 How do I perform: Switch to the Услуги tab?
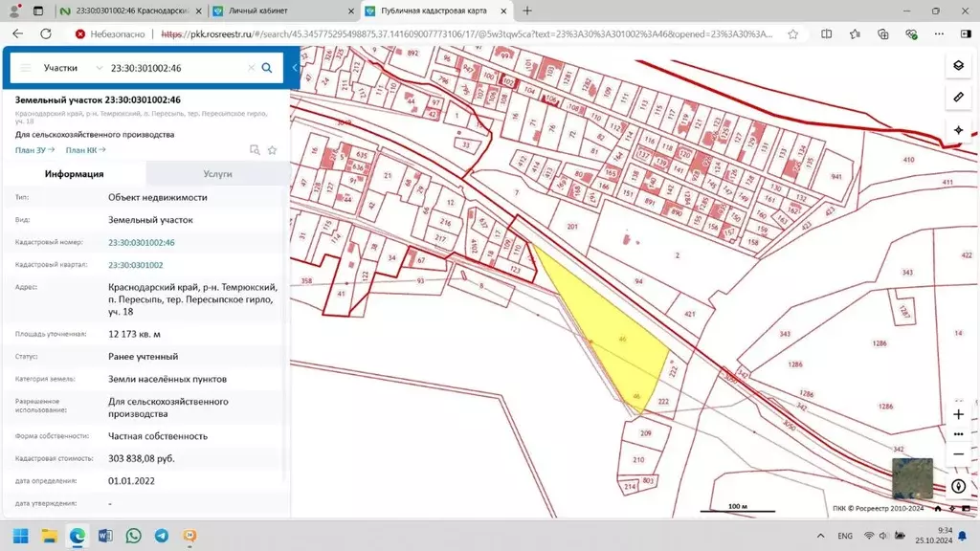pos(217,174)
